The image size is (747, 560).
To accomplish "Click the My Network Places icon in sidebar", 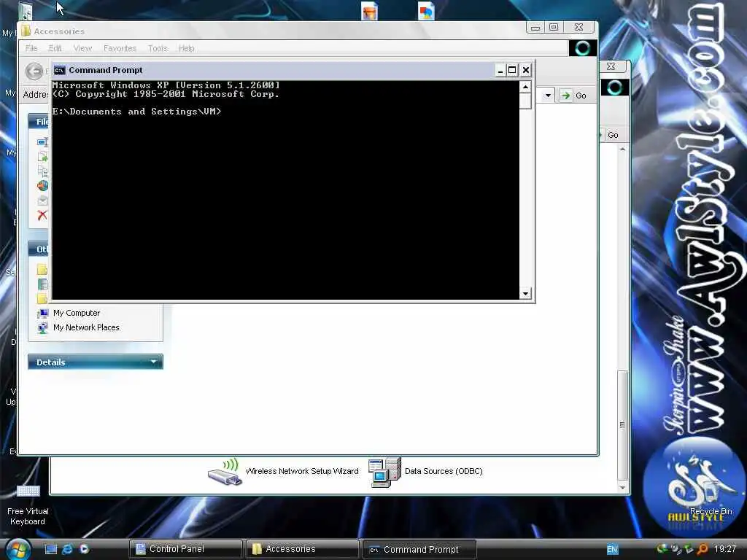I will point(42,328).
